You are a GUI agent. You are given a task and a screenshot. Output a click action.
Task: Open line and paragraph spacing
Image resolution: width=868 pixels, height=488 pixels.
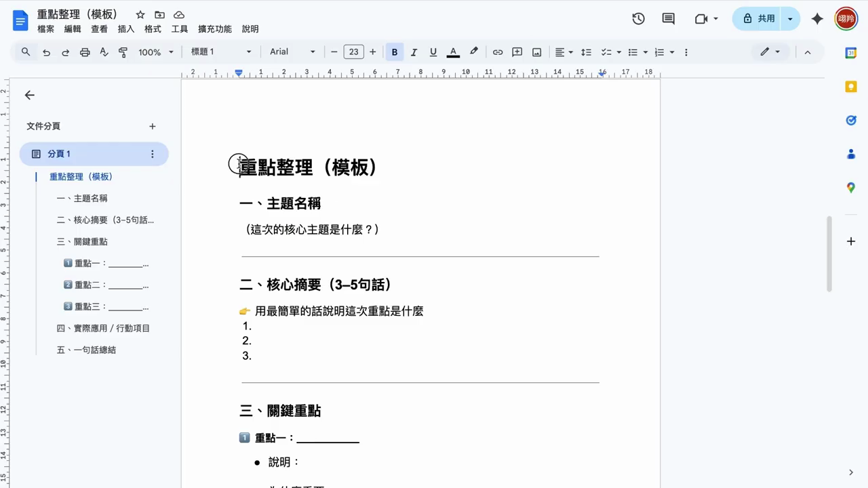coord(587,52)
